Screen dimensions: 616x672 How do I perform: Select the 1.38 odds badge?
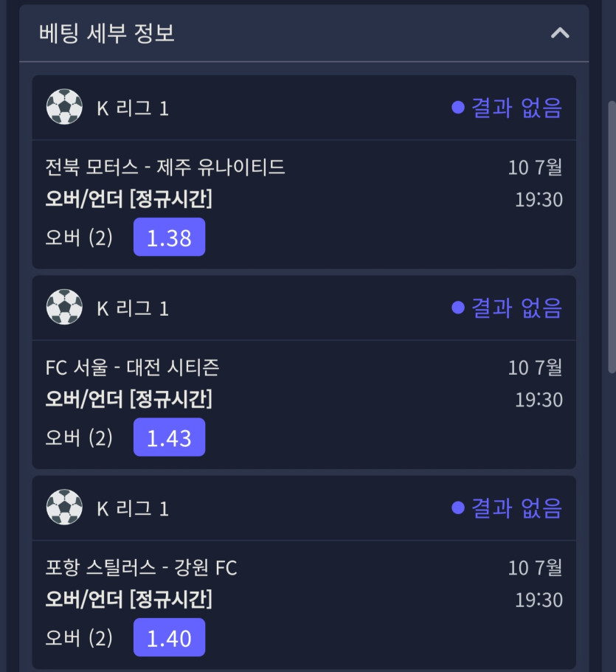coord(170,237)
